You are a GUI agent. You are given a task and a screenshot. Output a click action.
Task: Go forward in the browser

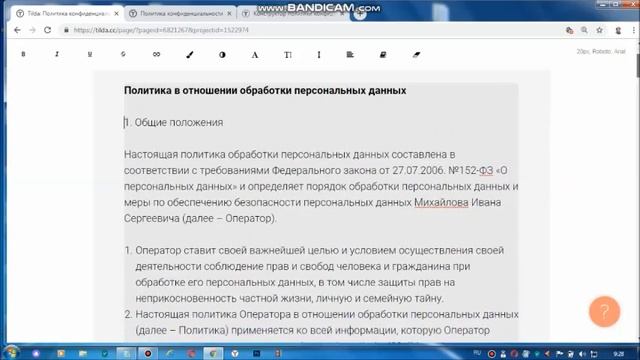pyautogui.click(x=32, y=30)
